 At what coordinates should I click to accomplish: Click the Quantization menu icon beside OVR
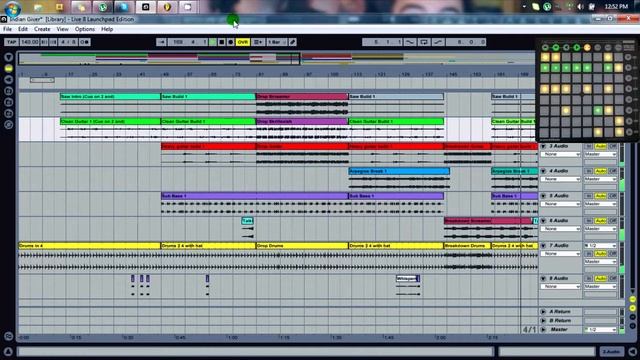258,42
